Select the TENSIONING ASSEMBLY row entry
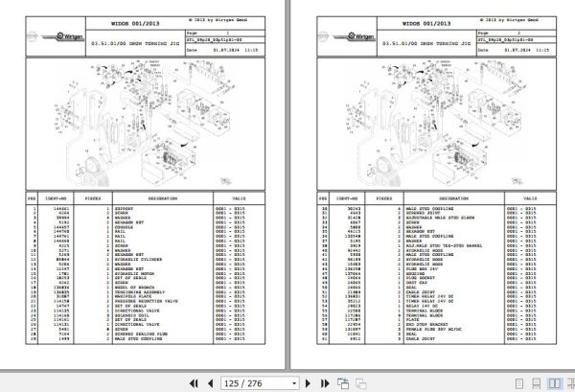The width and height of the screenshot is (575, 392). point(139,292)
